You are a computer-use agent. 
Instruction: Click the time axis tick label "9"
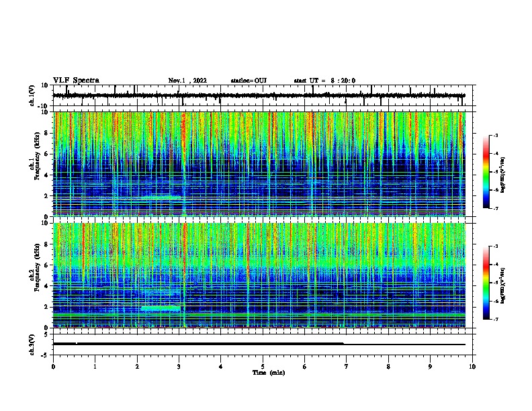[430, 367]
